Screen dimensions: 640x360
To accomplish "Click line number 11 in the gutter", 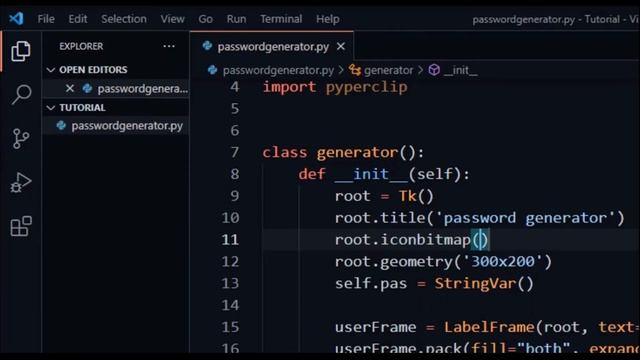I will click(230, 240).
